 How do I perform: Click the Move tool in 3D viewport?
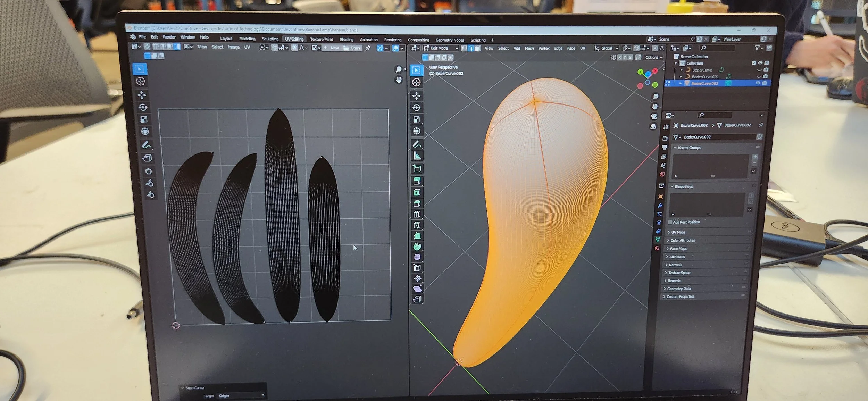tap(417, 95)
